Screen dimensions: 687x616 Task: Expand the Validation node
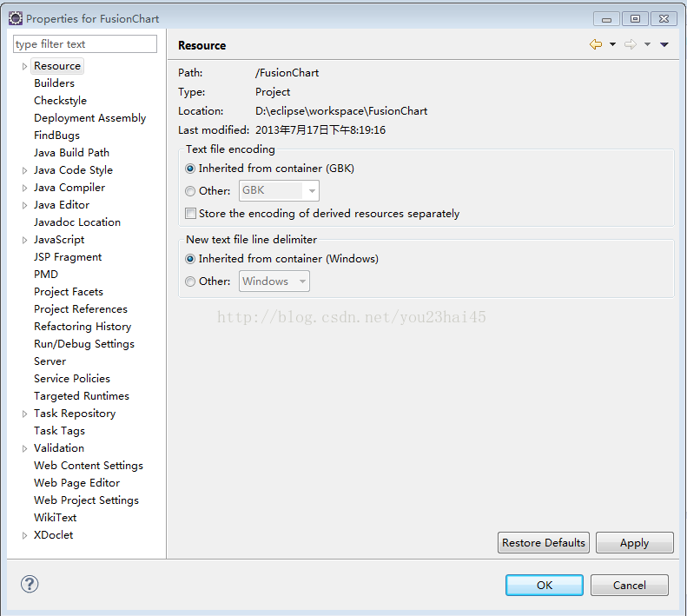24,448
